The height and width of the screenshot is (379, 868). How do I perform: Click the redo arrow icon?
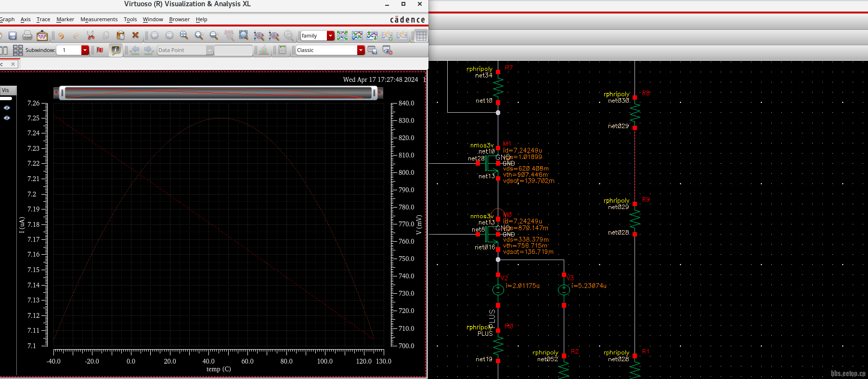(76, 36)
